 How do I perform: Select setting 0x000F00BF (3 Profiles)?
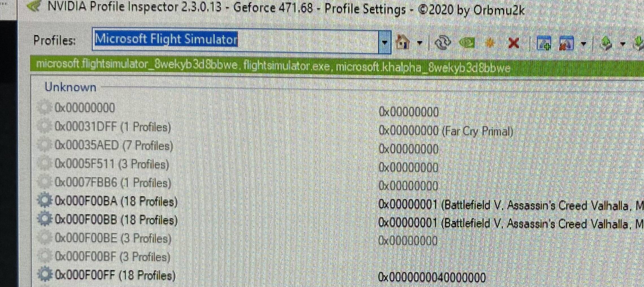coord(112,257)
